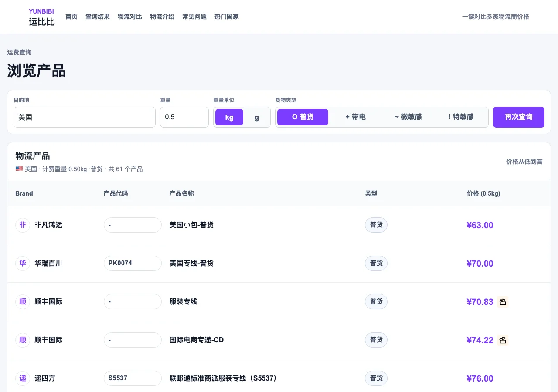Viewport: 558px width, 392px height.
Task: Click the 产品代码 column header
Action: [x=116, y=193]
